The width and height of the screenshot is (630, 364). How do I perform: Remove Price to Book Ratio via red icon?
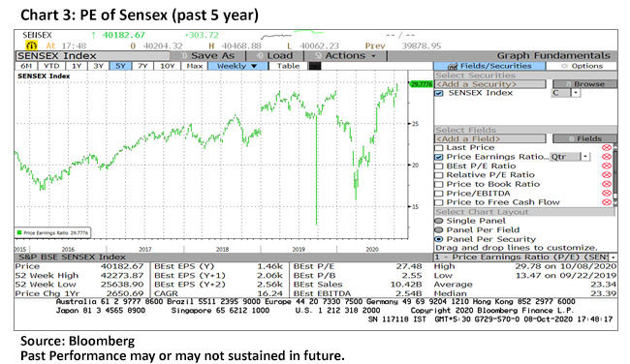(x=607, y=184)
